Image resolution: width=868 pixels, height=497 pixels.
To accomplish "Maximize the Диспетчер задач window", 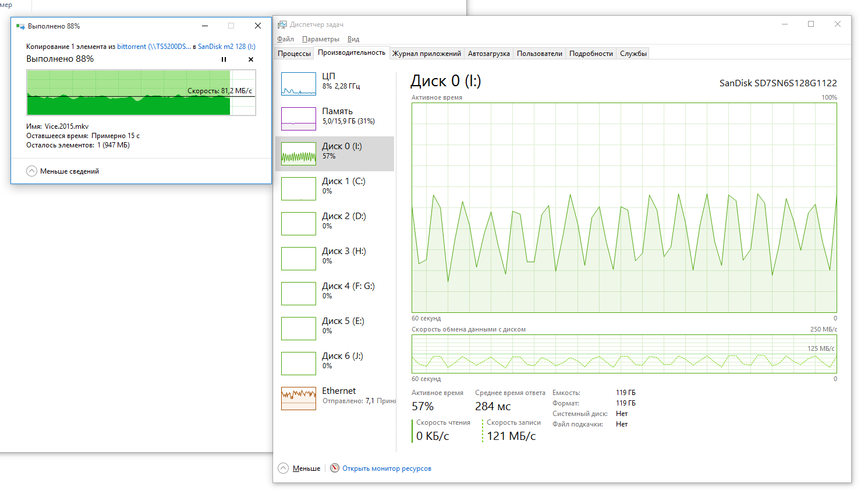I will tap(811, 24).
